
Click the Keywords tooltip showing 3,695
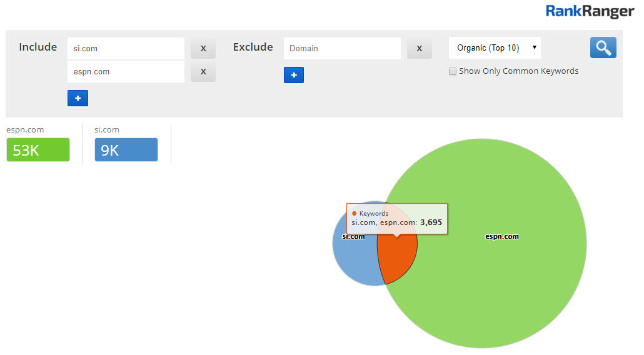(397, 218)
